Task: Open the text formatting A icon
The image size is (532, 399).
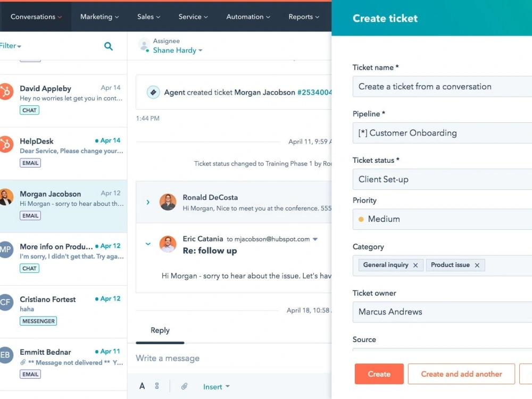Action: (142, 386)
